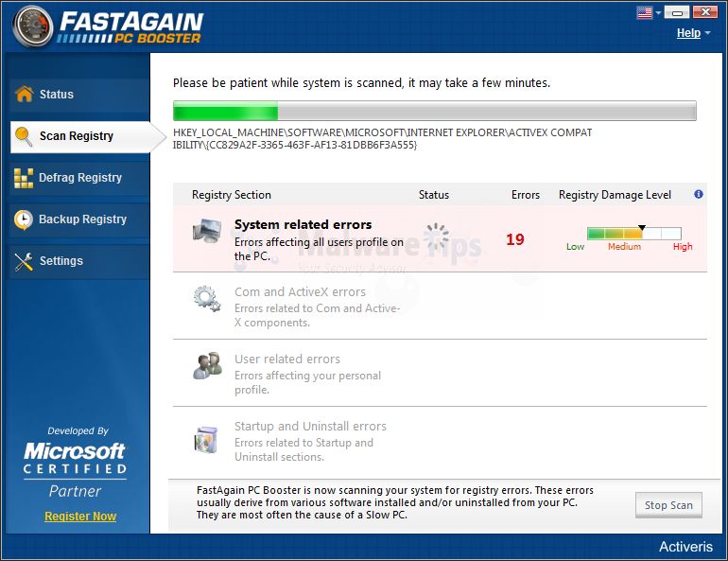
Task: Minimize the FastAgain window
Action: pos(677,12)
